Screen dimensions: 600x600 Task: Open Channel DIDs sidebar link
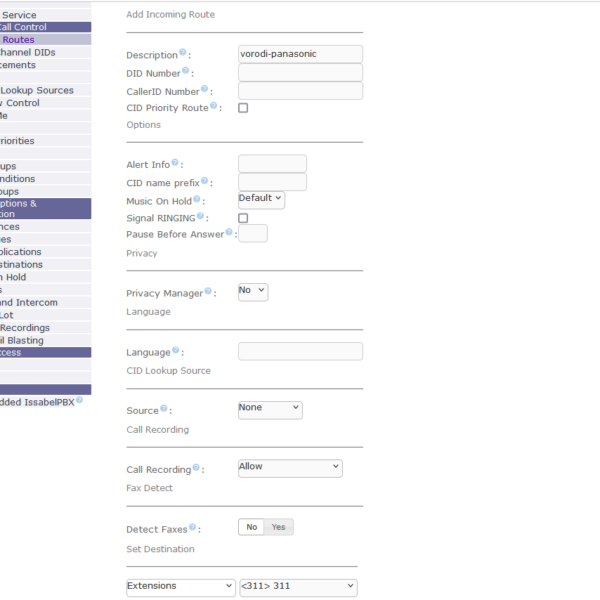27,52
